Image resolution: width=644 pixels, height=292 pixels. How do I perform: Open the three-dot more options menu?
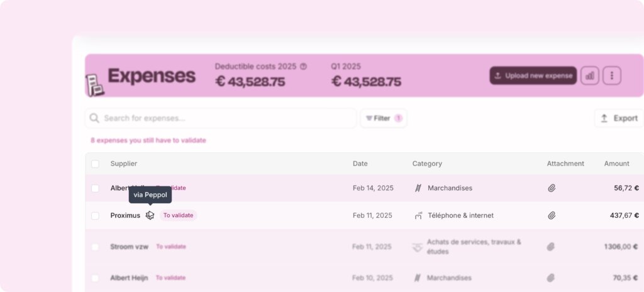coord(612,76)
